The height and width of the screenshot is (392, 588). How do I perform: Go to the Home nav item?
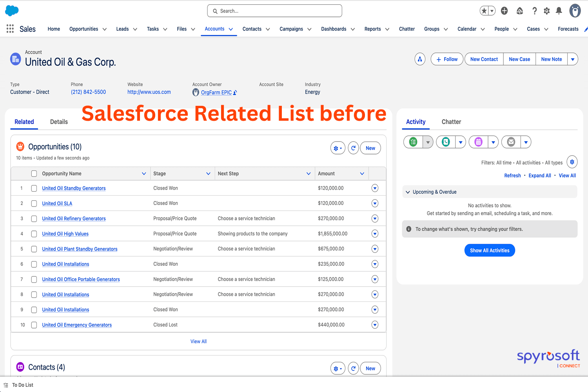click(x=54, y=29)
